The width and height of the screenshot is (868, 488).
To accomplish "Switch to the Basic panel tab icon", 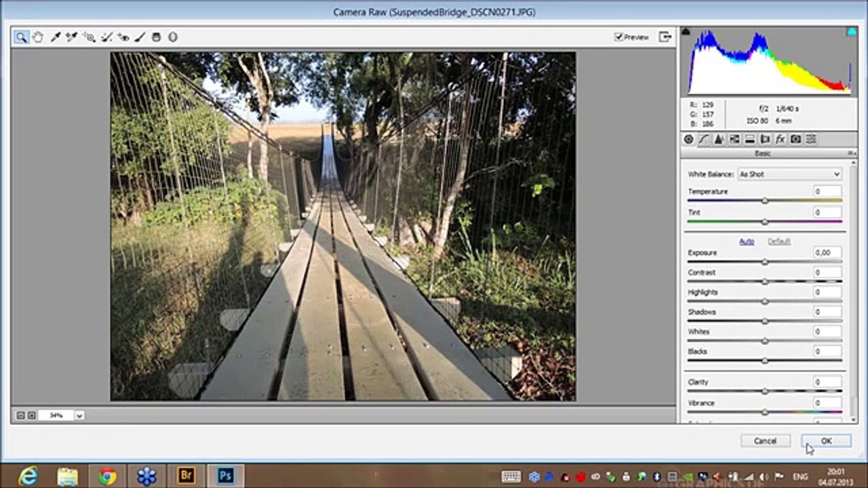I will [x=688, y=139].
